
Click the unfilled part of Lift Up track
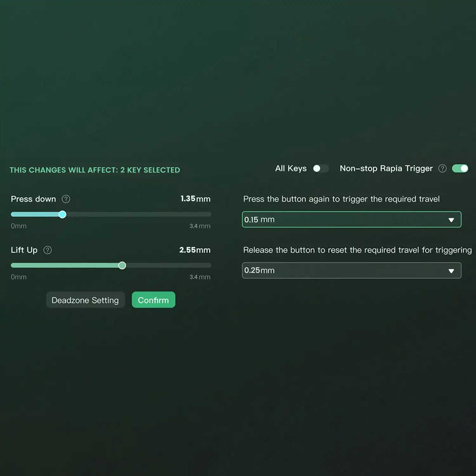point(168,266)
